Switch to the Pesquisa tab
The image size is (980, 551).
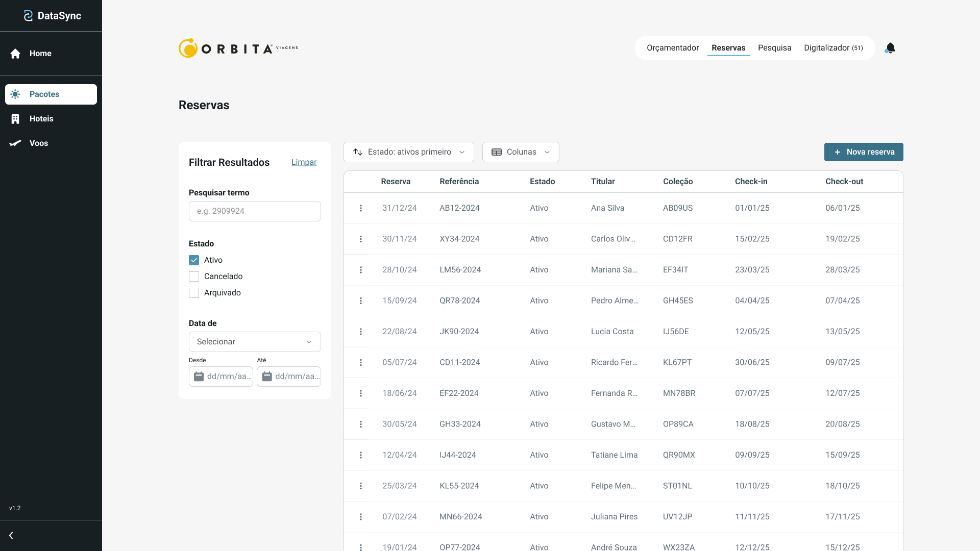pos(774,48)
